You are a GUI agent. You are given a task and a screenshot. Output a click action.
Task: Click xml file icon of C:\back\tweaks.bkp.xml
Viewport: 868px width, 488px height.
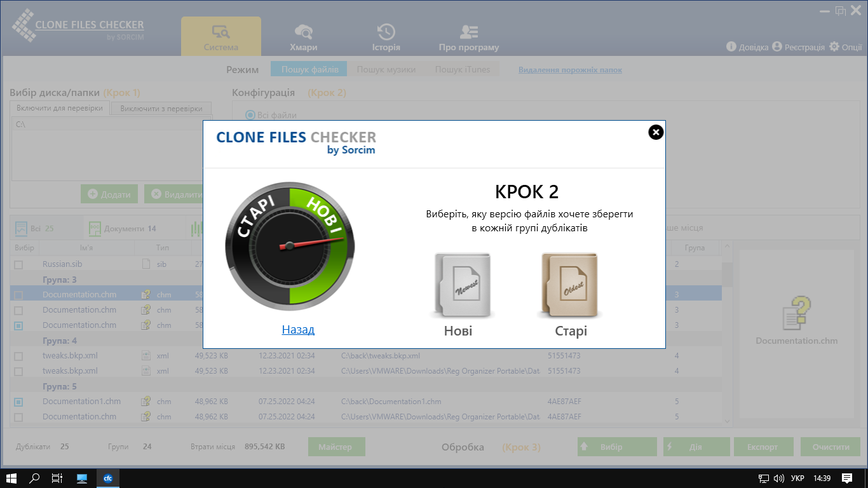(x=146, y=356)
